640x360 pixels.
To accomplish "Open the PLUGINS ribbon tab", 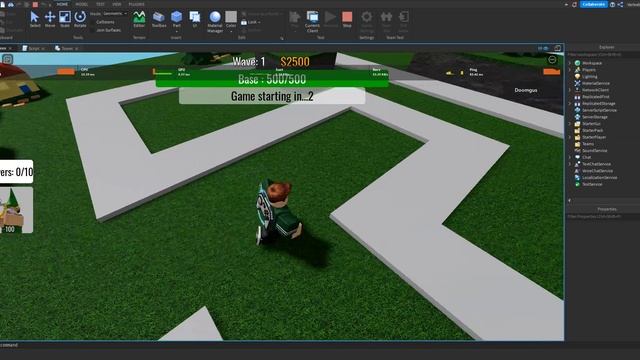I will pyautogui.click(x=136, y=4).
